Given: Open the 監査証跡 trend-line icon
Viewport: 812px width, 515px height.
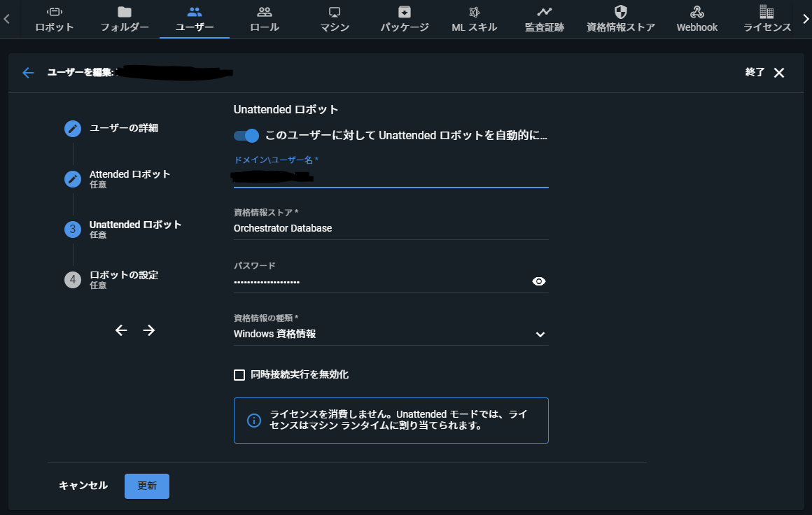Looking at the screenshot, I should click(544, 11).
